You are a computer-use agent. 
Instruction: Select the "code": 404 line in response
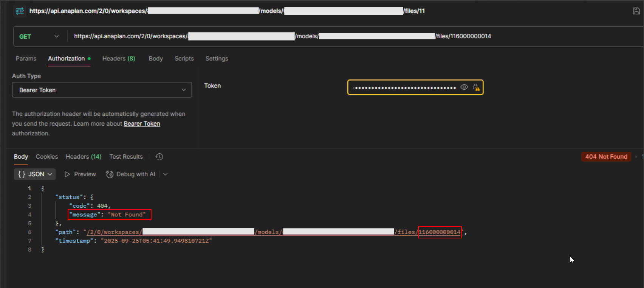pyautogui.click(x=90, y=206)
